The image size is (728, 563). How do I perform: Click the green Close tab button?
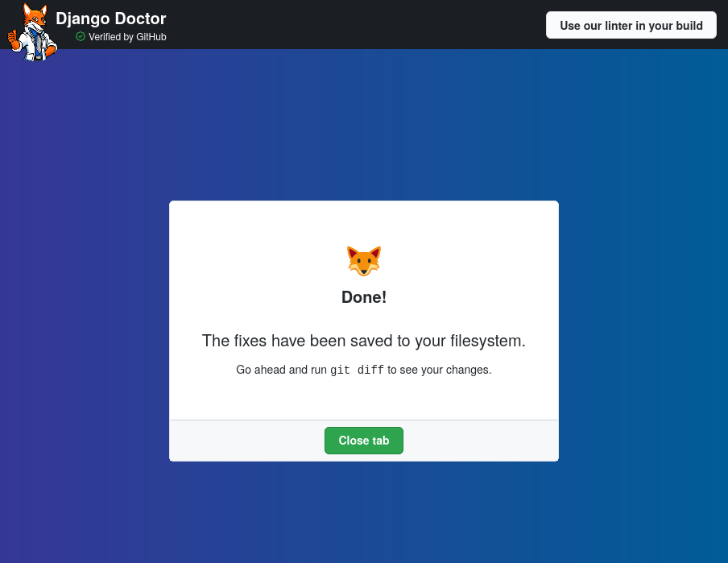[x=363, y=441]
